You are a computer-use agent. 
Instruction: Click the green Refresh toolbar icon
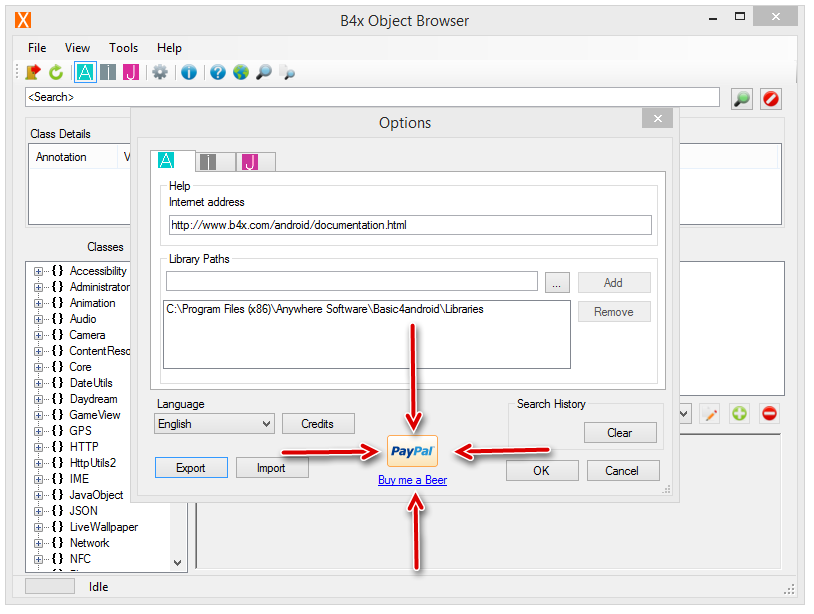[x=56, y=72]
